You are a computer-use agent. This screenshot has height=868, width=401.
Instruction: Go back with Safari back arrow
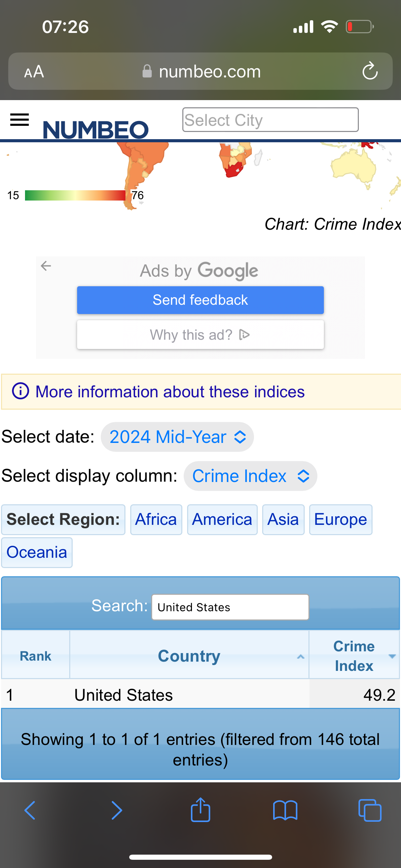[x=30, y=810]
